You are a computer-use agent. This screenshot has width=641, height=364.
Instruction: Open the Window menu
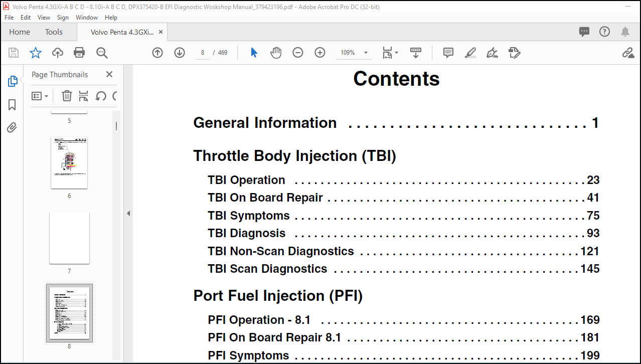[x=87, y=17]
